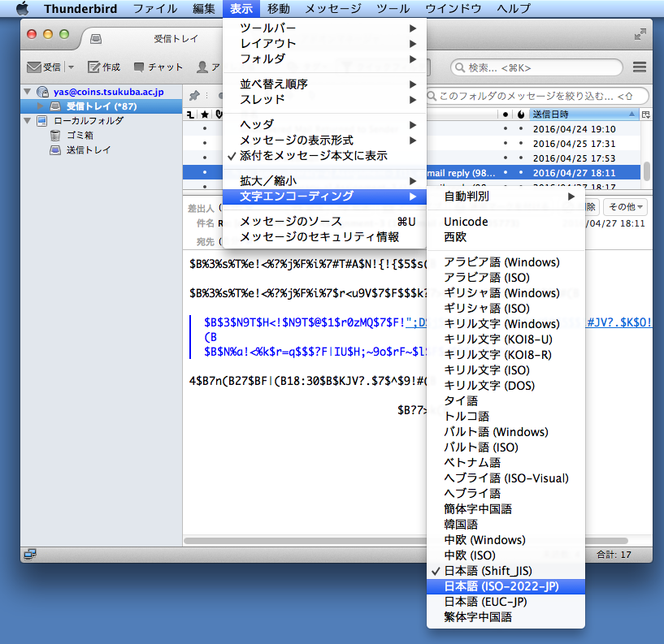Toggle the quick filter pin icon
Viewport: 664px width, 644px height.
click(x=194, y=96)
